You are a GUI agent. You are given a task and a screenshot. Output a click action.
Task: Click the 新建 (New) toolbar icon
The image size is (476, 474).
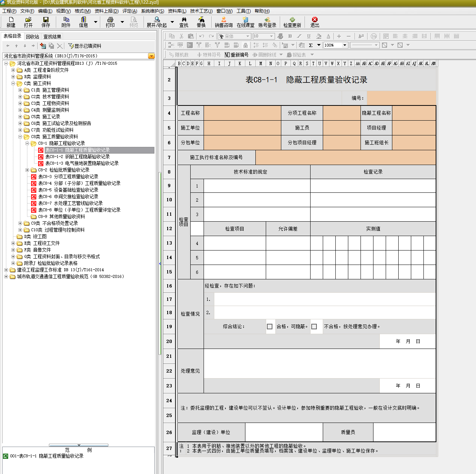pyautogui.click(x=11, y=22)
